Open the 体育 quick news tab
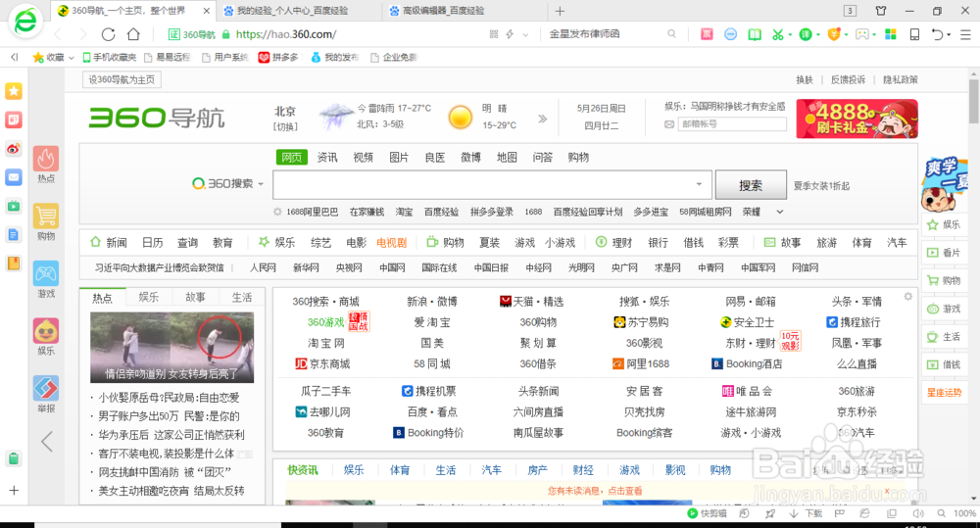This screenshot has width=980, height=528. point(400,470)
